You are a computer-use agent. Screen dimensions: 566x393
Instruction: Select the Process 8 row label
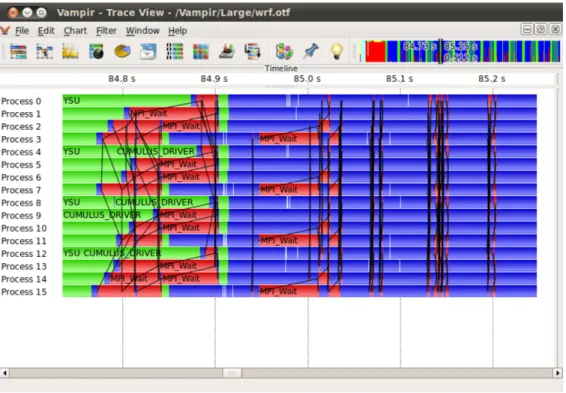coord(21,203)
